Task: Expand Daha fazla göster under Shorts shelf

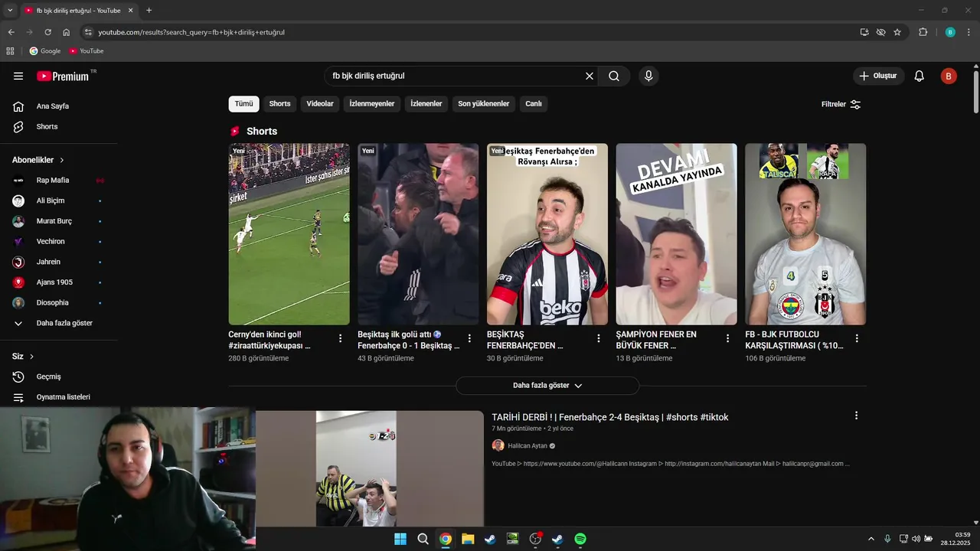Action: 547,386
